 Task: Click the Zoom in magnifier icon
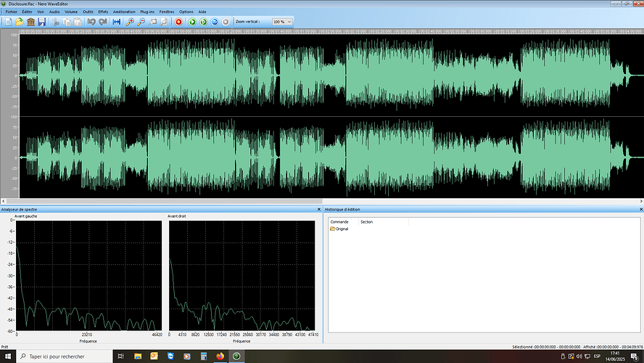point(130,22)
